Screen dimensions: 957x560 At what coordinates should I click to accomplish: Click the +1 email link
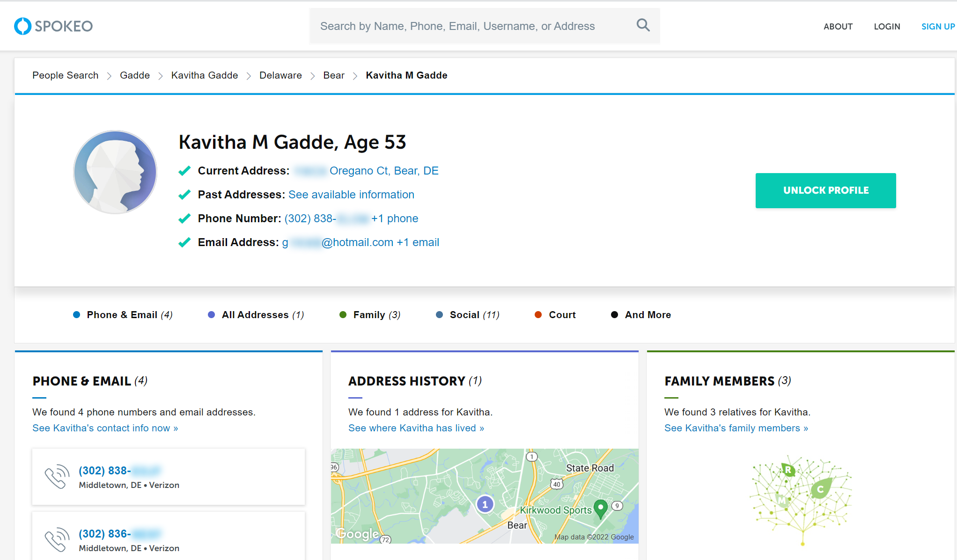pos(418,242)
